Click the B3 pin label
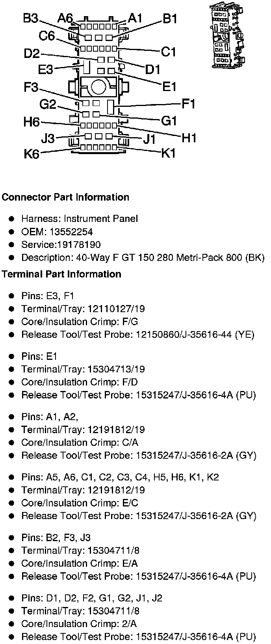 tap(30, 19)
